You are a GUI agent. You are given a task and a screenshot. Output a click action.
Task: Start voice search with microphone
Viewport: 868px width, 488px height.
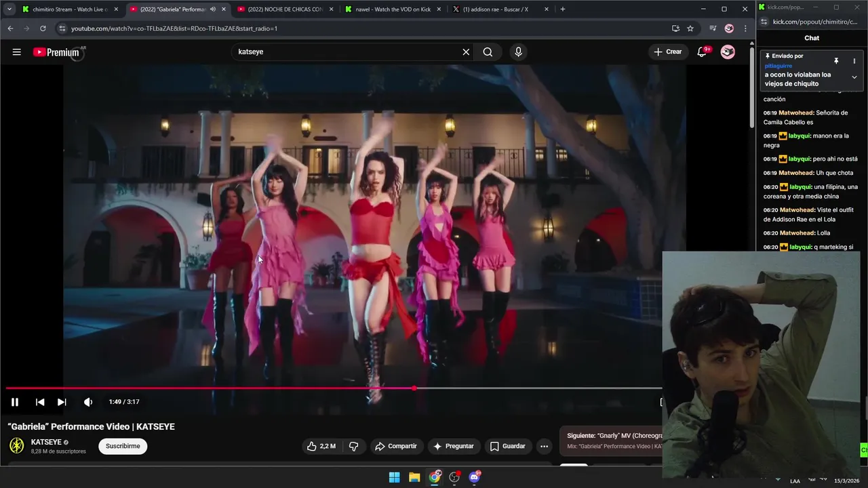click(x=518, y=52)
